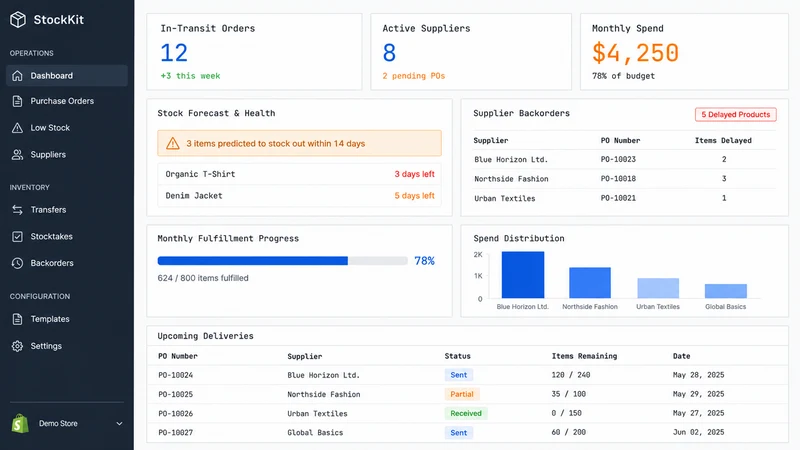Screen dimensions: 800x450
Task: Click PO-10027 in Upcoming Deliveries
Action: [176, 433]
